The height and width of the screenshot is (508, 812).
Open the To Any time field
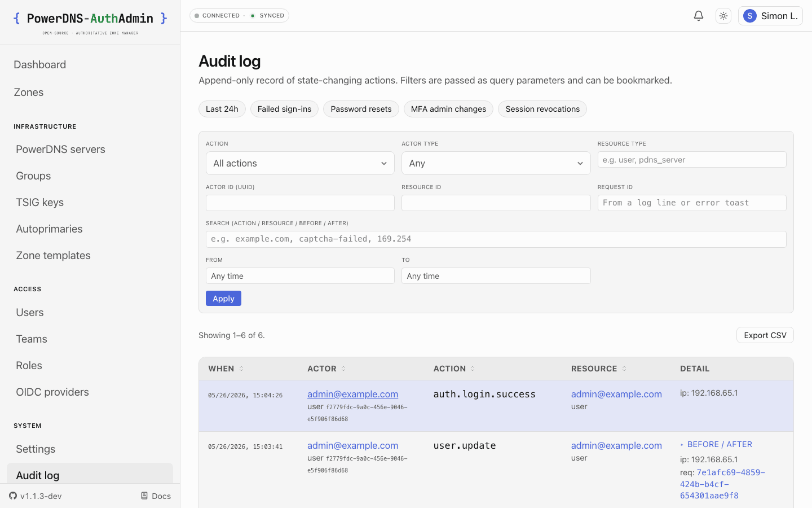(x=496, y=276)
